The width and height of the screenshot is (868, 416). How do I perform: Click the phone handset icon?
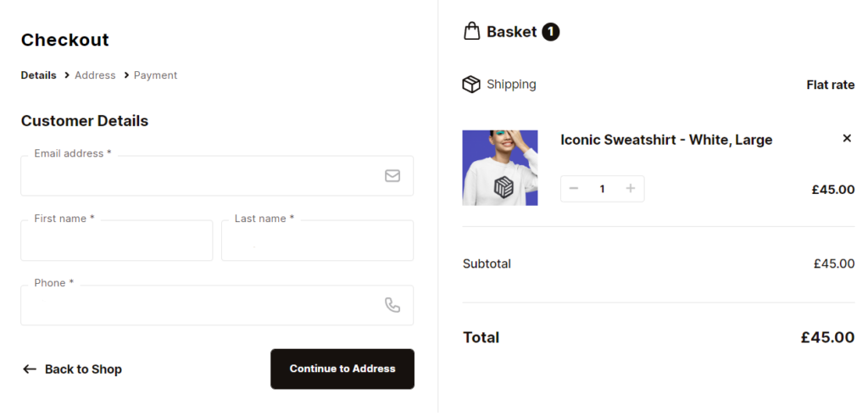coord(392,305)
